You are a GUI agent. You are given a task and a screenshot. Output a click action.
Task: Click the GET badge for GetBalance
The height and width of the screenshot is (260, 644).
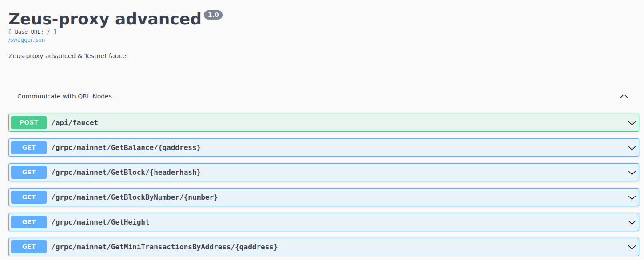pos(29,147)
